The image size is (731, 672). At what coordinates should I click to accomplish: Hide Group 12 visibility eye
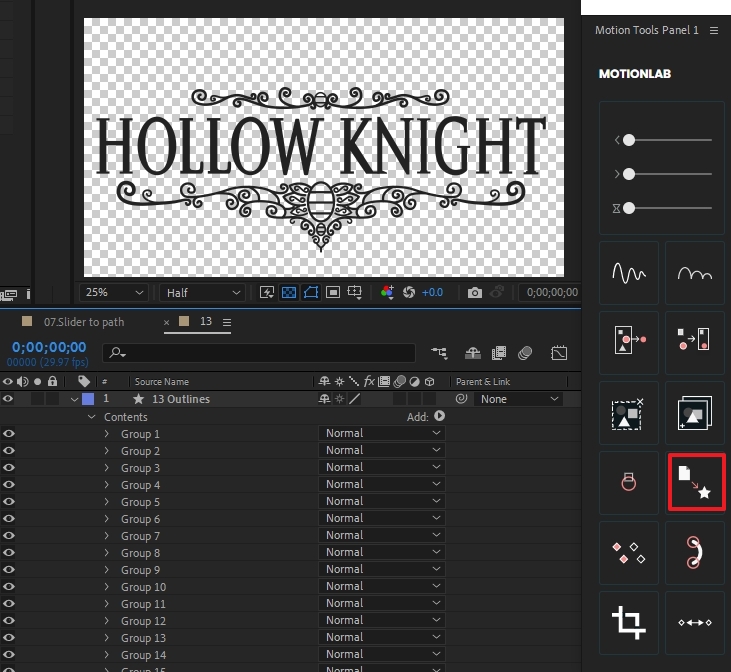8,621
